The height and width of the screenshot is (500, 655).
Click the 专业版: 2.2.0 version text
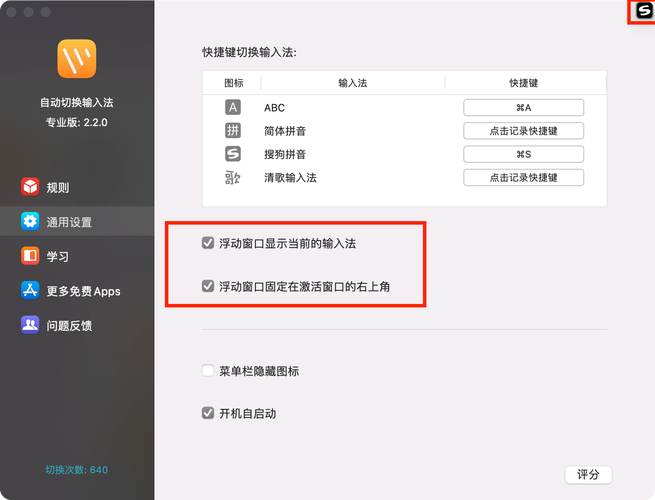(x=77, y=122)
